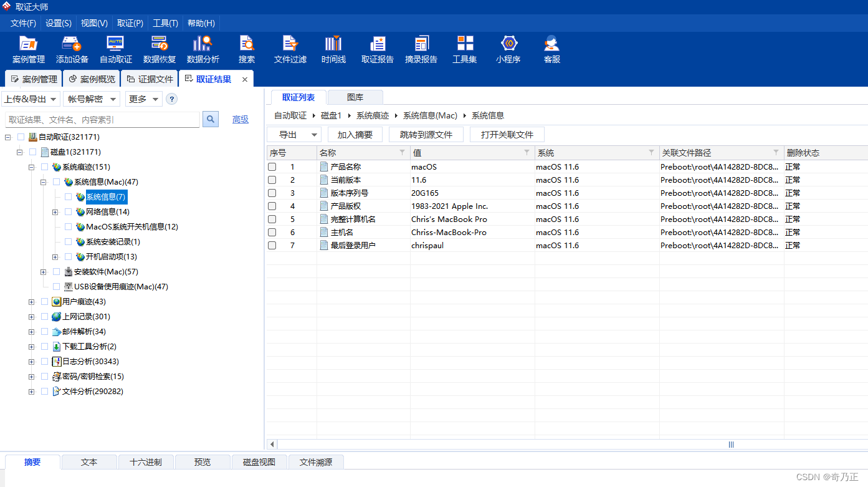Image resolution: width=868 pixels, height=487 pixels.
Task: Tick the 系统痕迹(151) tree checkbox
Action: tap(44, 167)
